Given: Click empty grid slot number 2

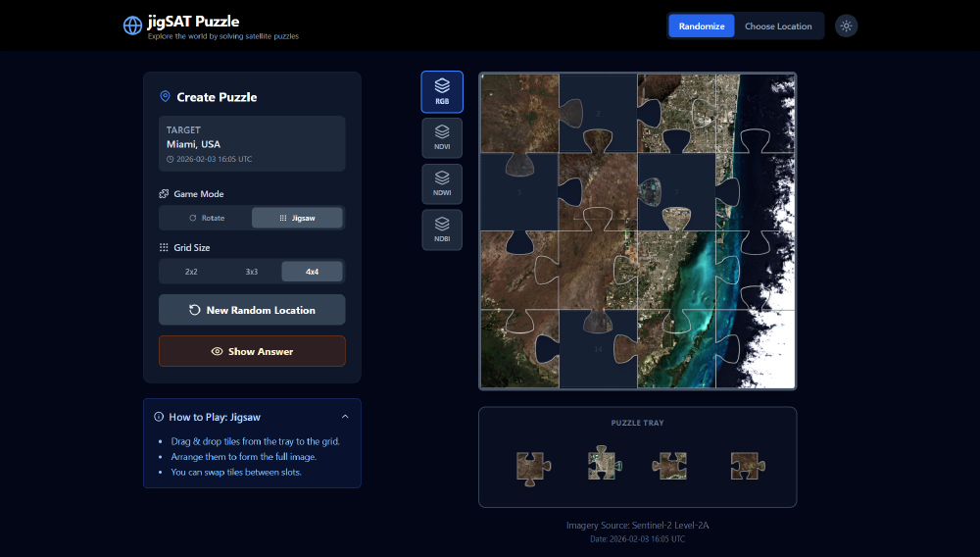Looking at the screenshot, I should (598, 114).
